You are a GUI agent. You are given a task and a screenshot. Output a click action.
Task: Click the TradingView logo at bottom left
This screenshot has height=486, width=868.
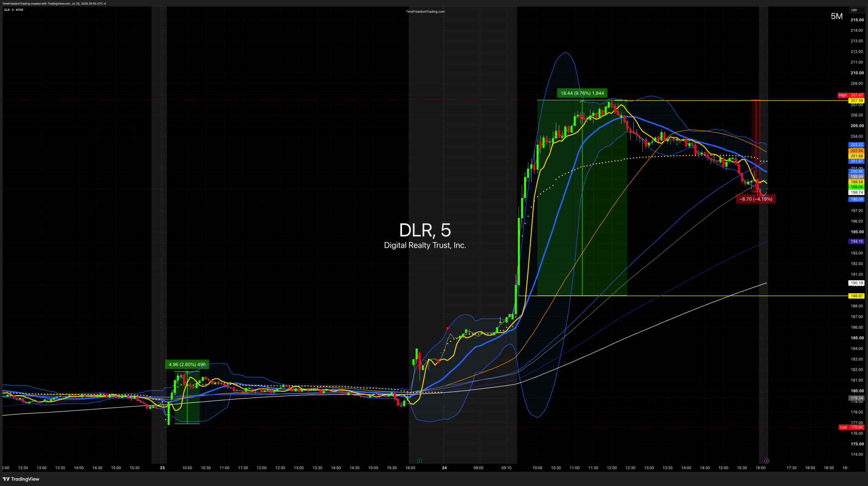pos(21,479)
